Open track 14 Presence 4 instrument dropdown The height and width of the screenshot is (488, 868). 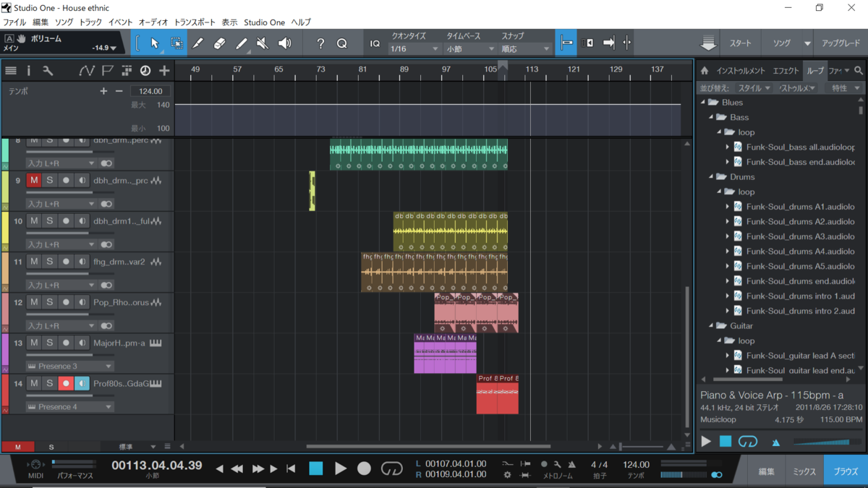(70, 406)
